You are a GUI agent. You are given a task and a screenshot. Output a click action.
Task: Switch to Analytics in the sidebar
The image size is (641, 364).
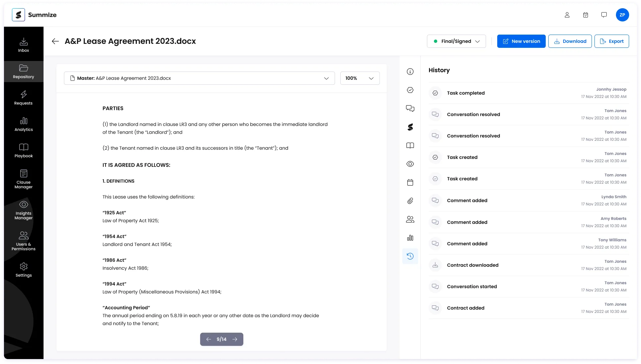[23, 124]
